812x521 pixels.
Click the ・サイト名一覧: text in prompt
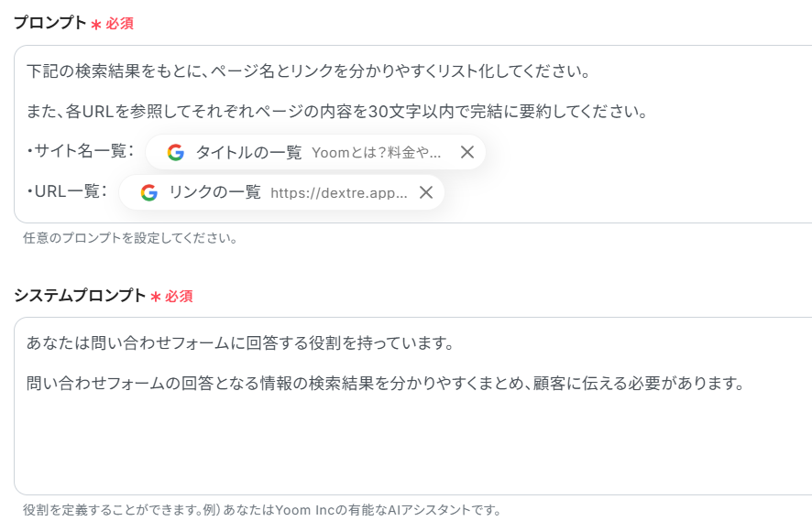(x=81, y=151)
